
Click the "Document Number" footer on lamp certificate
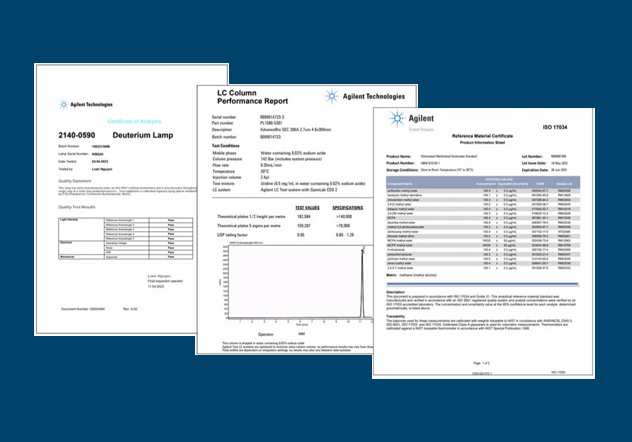coord(83,309)
